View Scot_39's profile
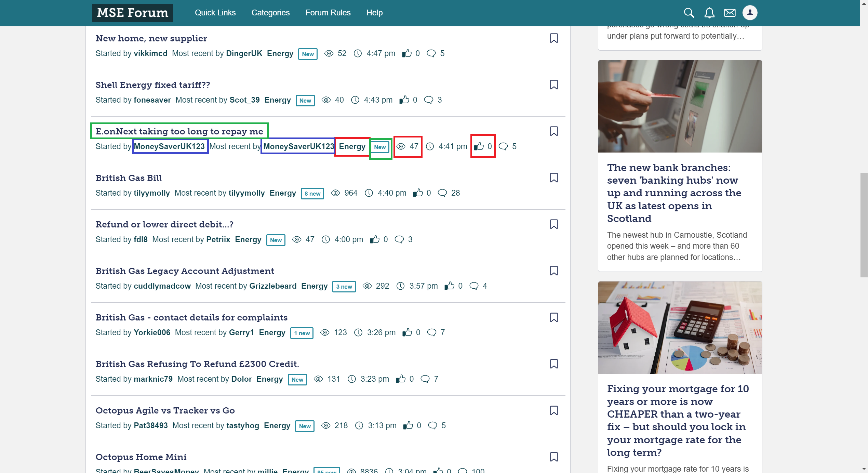The height and width of the screenshot is (473, 868). pos(244,100)
